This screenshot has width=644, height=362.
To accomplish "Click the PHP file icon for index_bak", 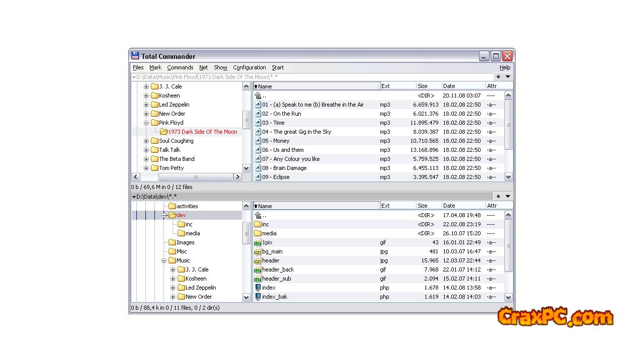I will [258, 297].
